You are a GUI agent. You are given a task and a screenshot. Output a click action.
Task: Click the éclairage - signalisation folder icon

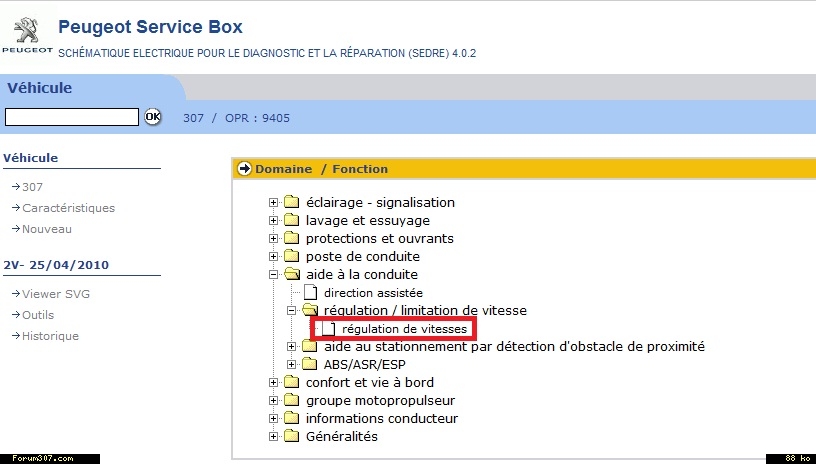292,202
